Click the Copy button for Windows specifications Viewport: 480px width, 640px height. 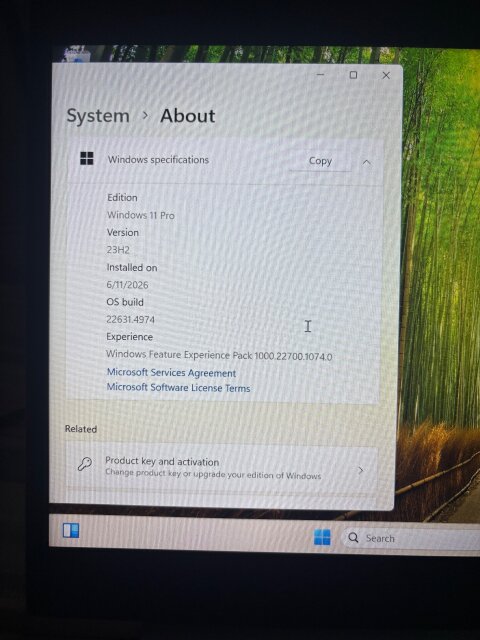(x=320, y=161)
